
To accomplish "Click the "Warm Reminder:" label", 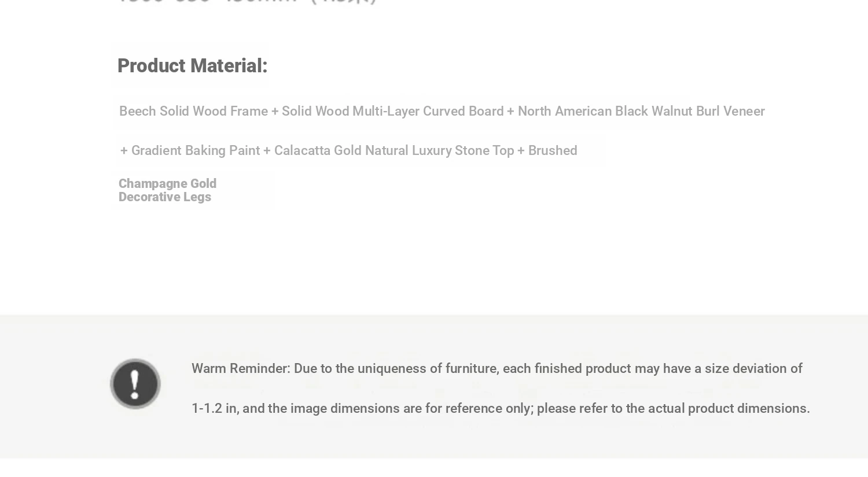I will (240, 368).
